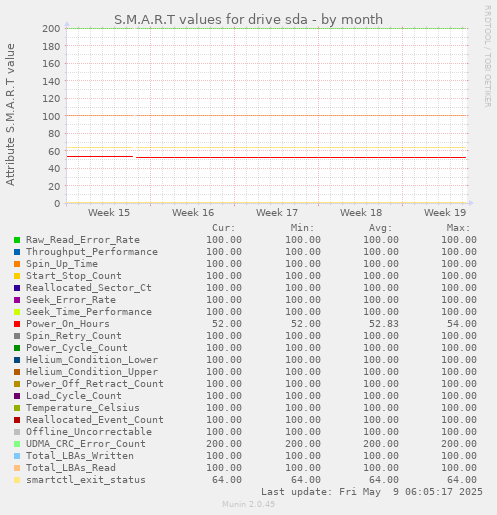Click the purple Seek_Error_Rate legend swatch
This screenshot has width=497, height=515.
(17, 300)
